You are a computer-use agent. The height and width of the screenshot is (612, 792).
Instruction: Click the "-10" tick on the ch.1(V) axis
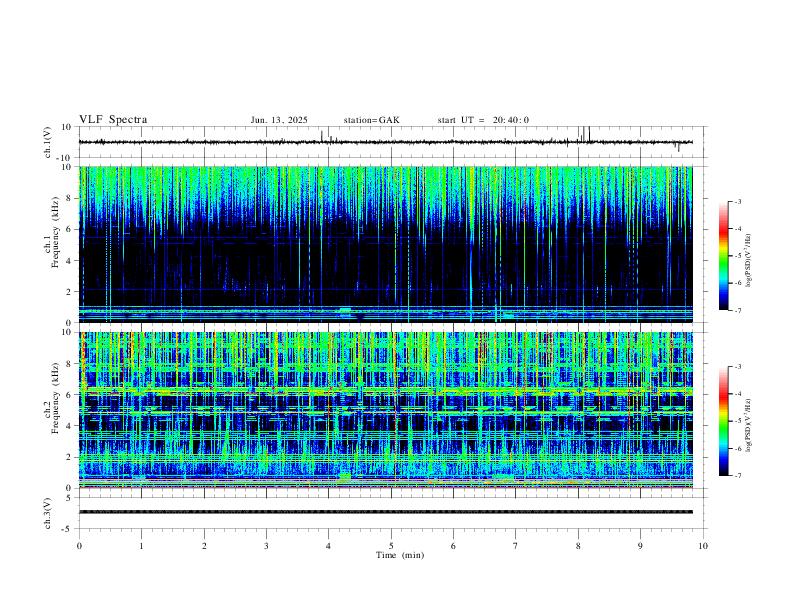pos(66,158)
